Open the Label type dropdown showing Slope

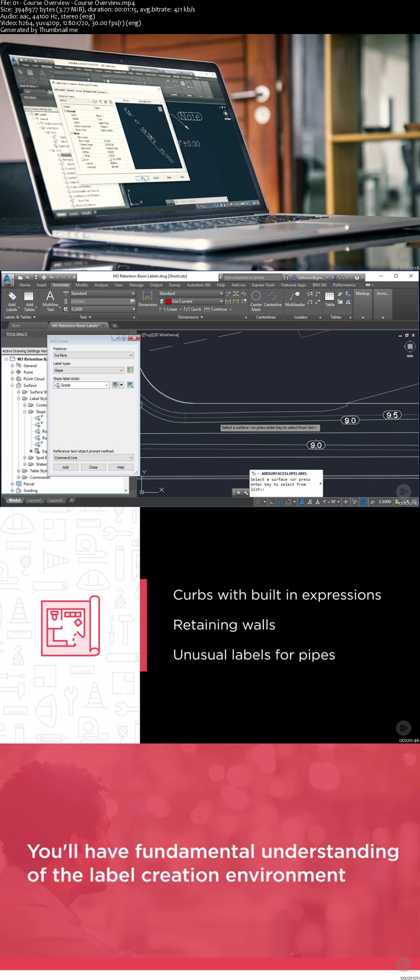point(89,370)
